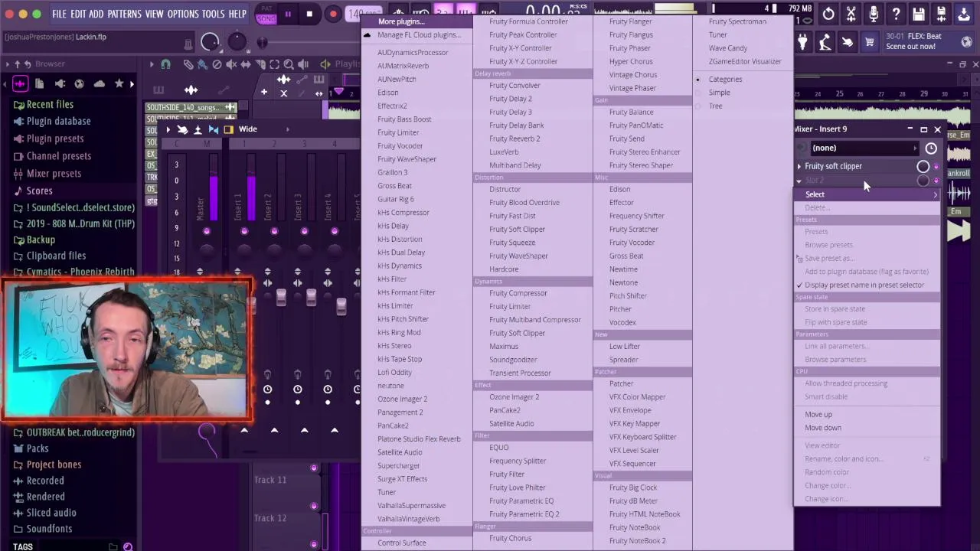Adjust the main volume knob
Screen dimensions: 980x551
pos(210,42)
